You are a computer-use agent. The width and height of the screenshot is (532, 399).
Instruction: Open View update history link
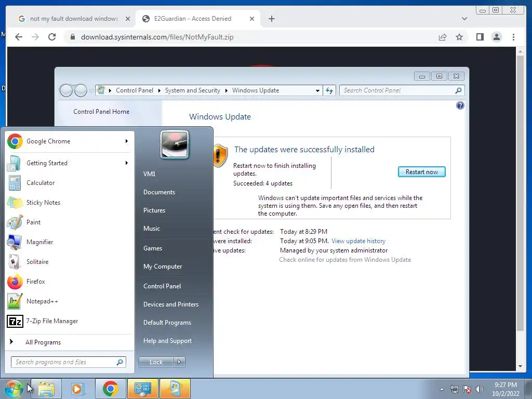click(358, 241)
